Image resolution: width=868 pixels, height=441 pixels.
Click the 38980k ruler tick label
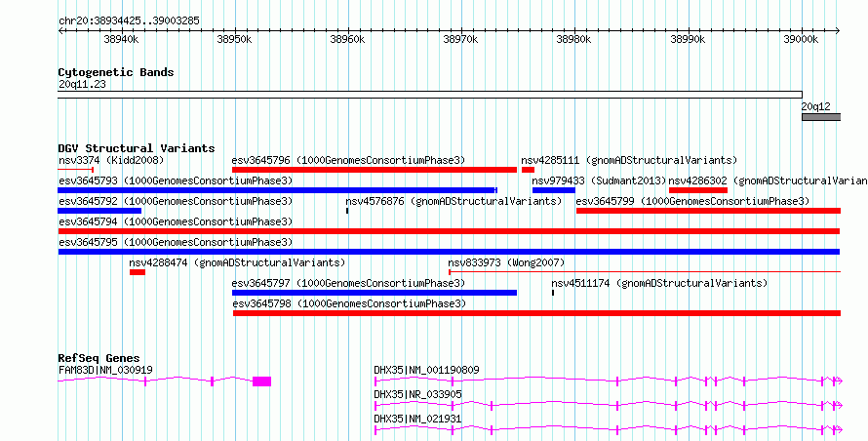pyautogui.click(x=573, y=39)
